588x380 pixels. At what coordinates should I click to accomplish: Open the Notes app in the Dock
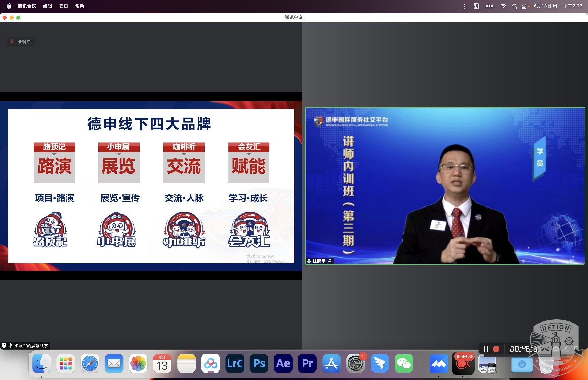pyautogui.click(x=186, y=364)
